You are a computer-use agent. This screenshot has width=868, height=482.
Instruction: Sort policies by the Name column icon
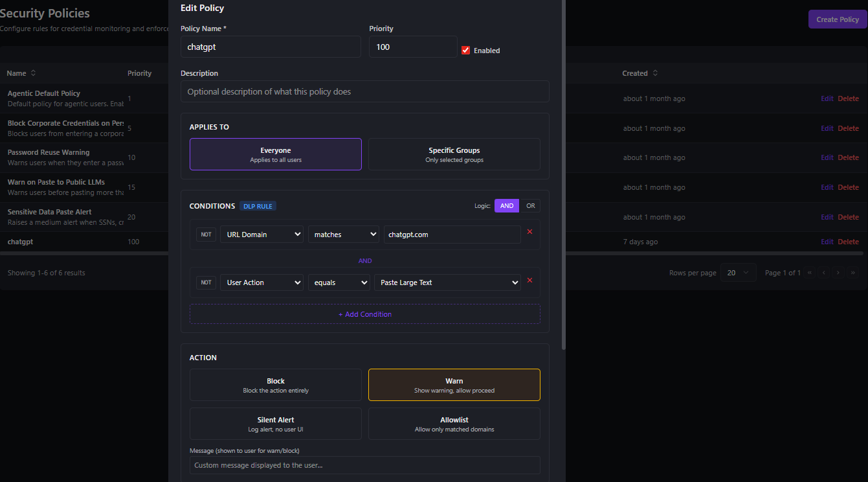pyautogui.click(x=34, y=73)
